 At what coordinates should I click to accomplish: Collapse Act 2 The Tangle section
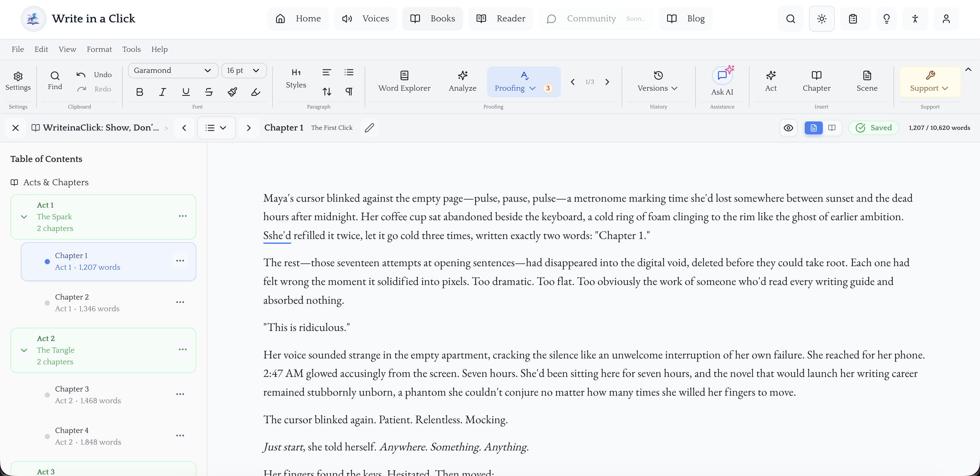[x=24, y=350]
